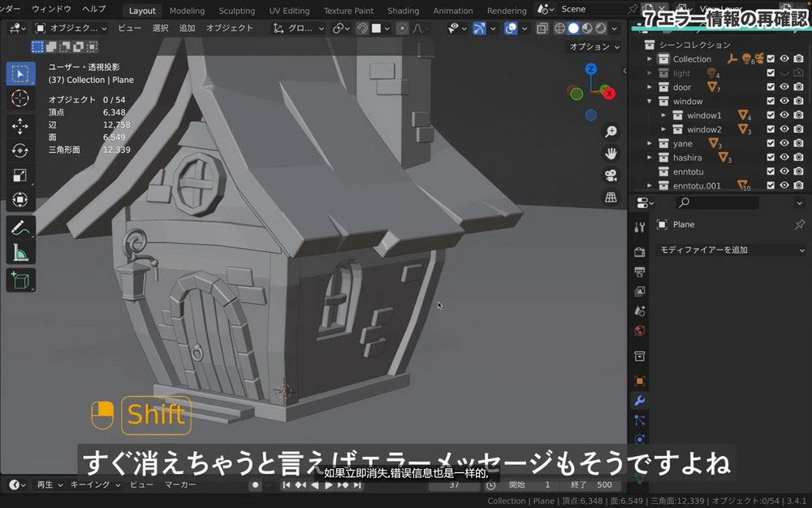Toggle the auto keying record button

(255, 485)
